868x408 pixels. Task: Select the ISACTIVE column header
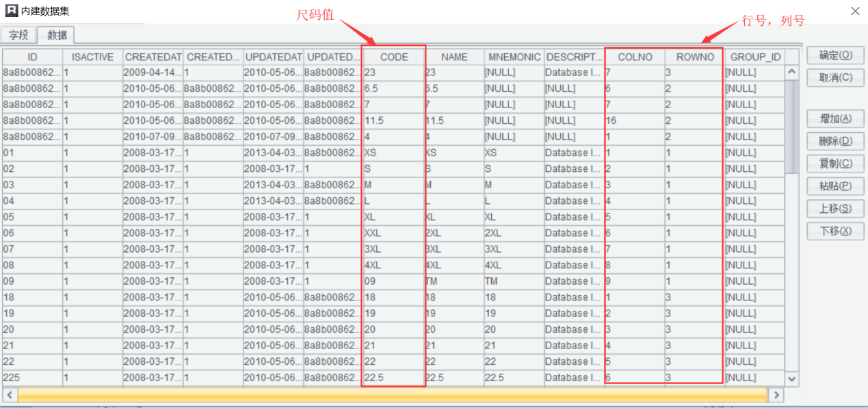pyautogui.click(x=92, y=57)
